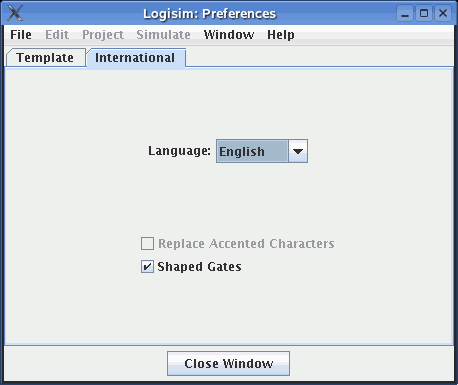Open the Window menu
Viewport: 458px width, 385px height.
tap(229, 35)
